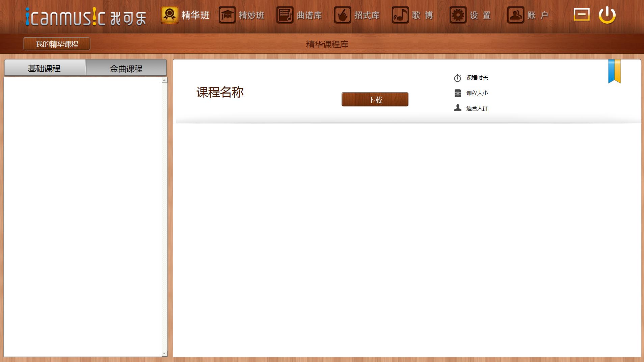
Task: Open the 账户 user account icon
Action: coord(516,15)
